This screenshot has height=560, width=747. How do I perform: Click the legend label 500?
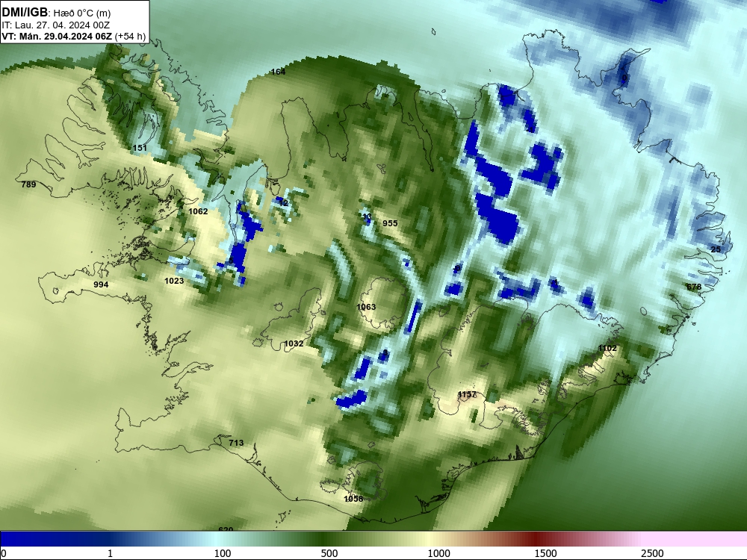(329, 553)
